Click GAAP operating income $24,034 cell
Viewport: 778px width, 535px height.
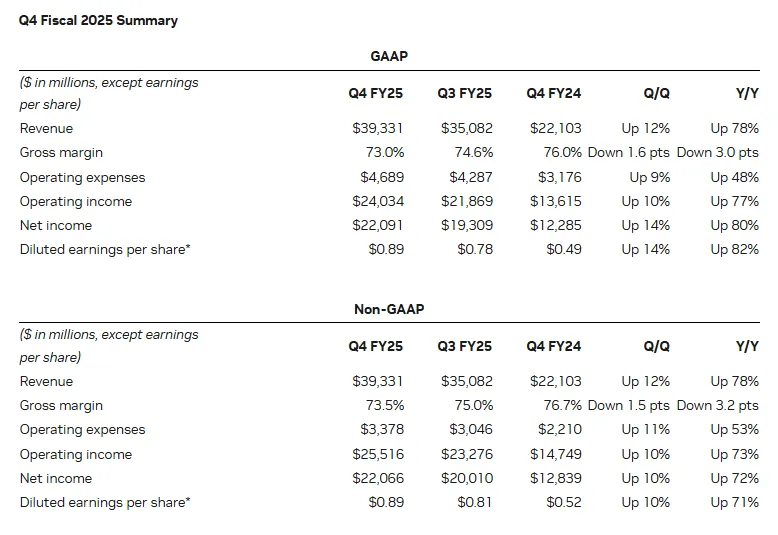click(x=378, y=201)
